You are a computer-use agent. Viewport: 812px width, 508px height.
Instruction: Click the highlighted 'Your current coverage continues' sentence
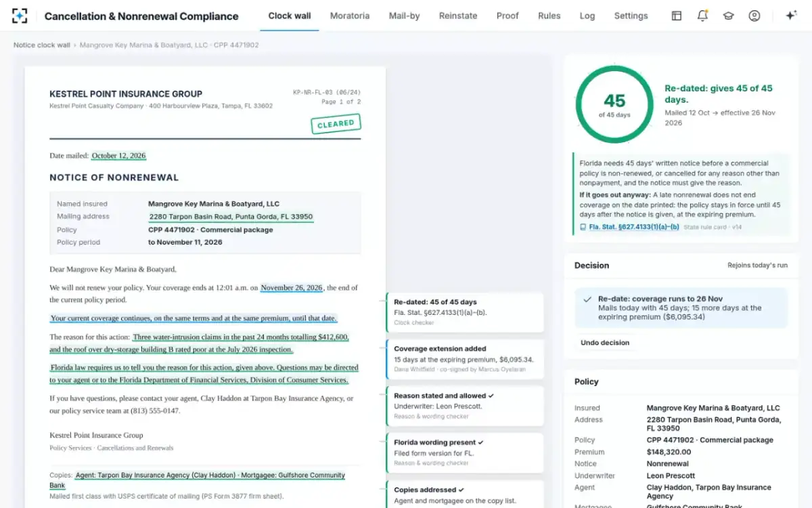194,318
